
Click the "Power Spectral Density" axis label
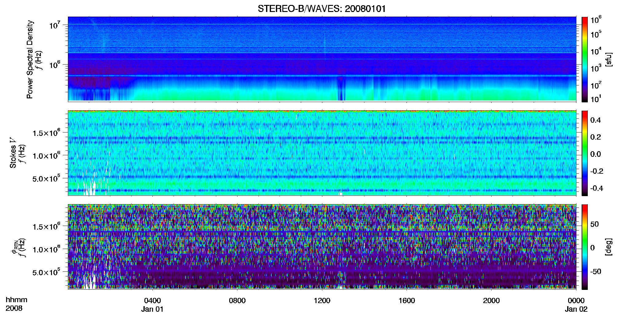pyautogui.click(x=30, y=59)
